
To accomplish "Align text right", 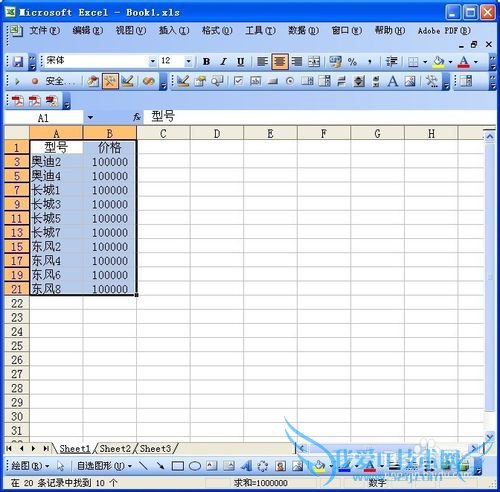I will pyautogui.click(x=297, y=62).
